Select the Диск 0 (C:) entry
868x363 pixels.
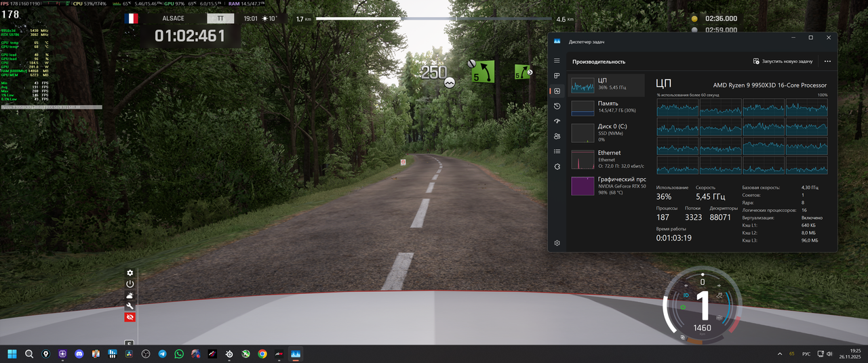[606, 132]
